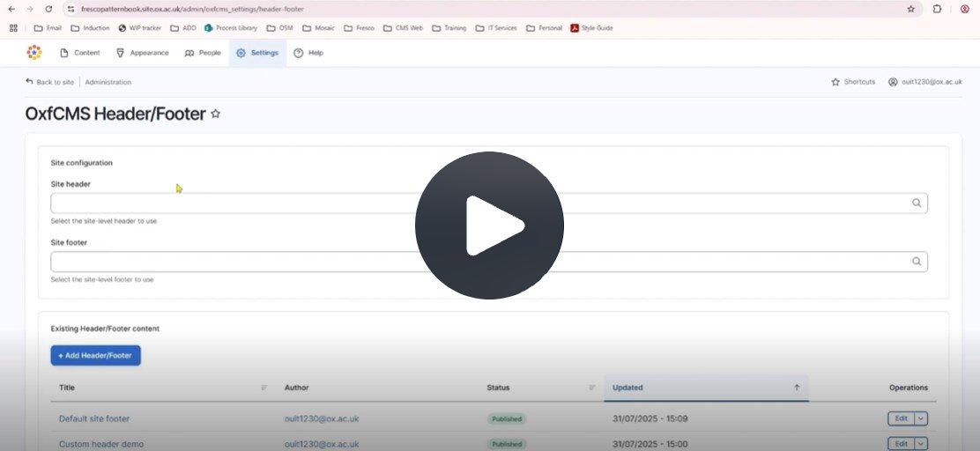Screen dimensions: 980x451
Task: Open the Appearance menu
Action: pos(143,53)
